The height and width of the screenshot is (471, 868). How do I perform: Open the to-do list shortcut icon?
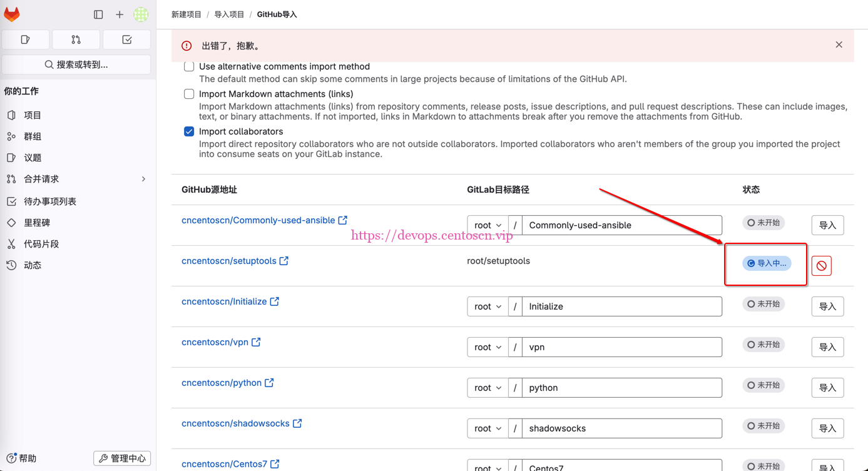(x=126, y=40)
